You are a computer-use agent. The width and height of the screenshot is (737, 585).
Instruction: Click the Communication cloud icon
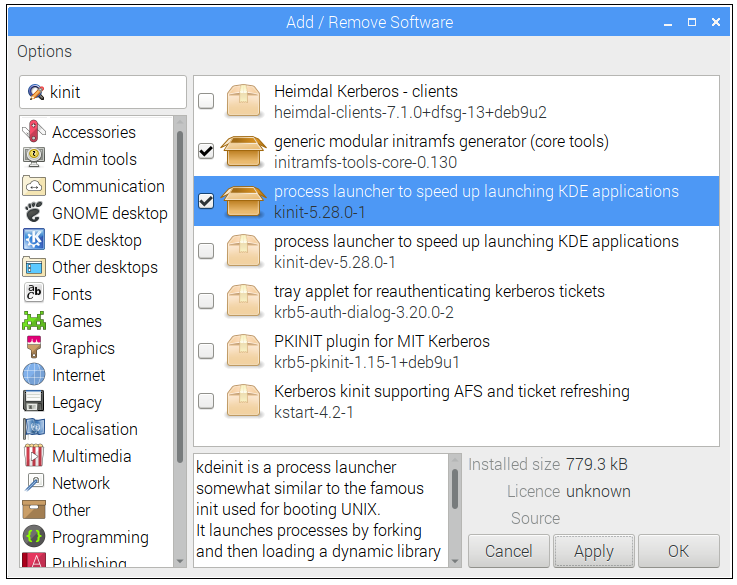[x=34, y=185]
